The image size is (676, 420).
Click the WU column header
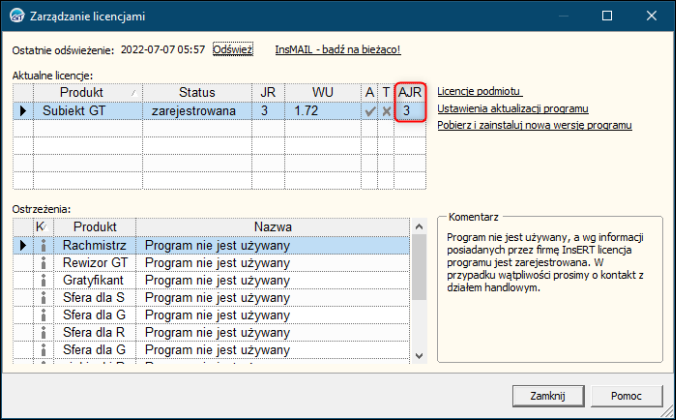point(322,92)
